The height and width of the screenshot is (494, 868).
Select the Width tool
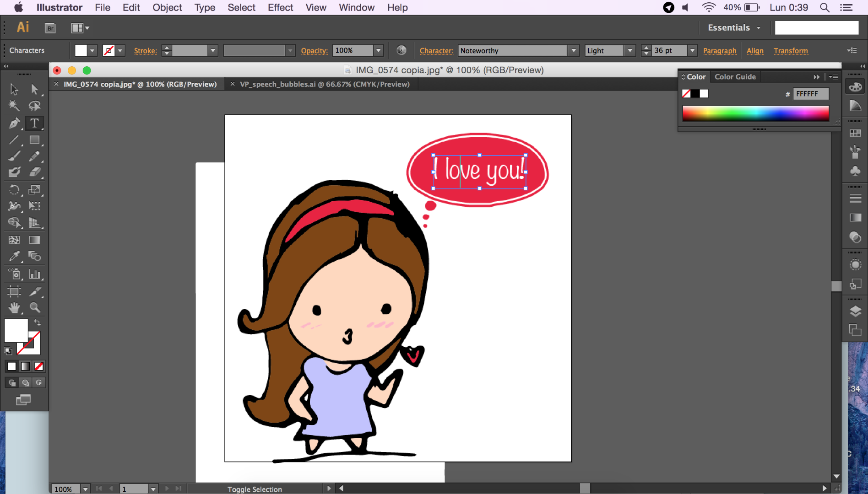(x=14, y=206)
